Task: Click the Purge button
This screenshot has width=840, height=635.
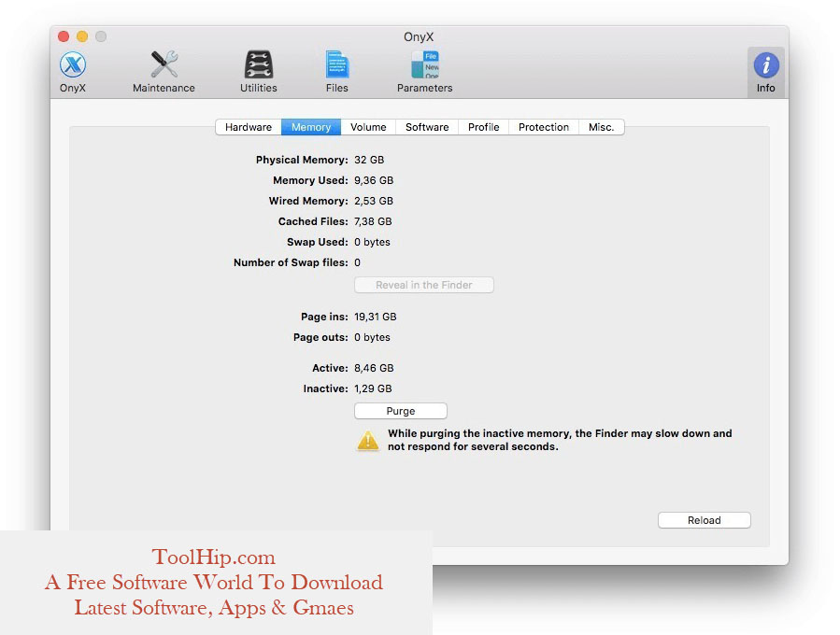Action: pos(401,411)
